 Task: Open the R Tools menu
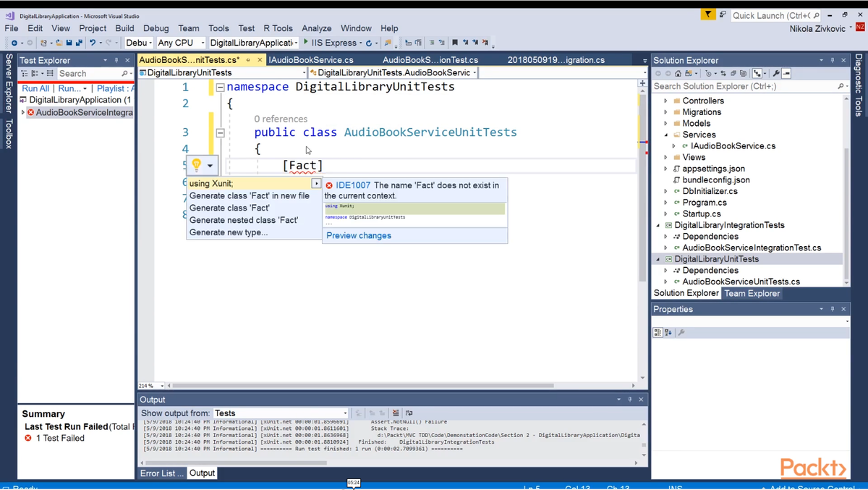click(x=278, y=28)
